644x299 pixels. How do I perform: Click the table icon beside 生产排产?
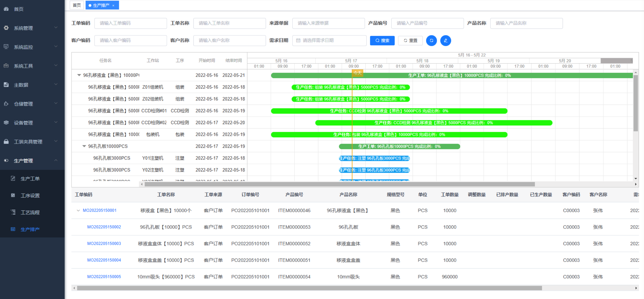tap(13, 229)
